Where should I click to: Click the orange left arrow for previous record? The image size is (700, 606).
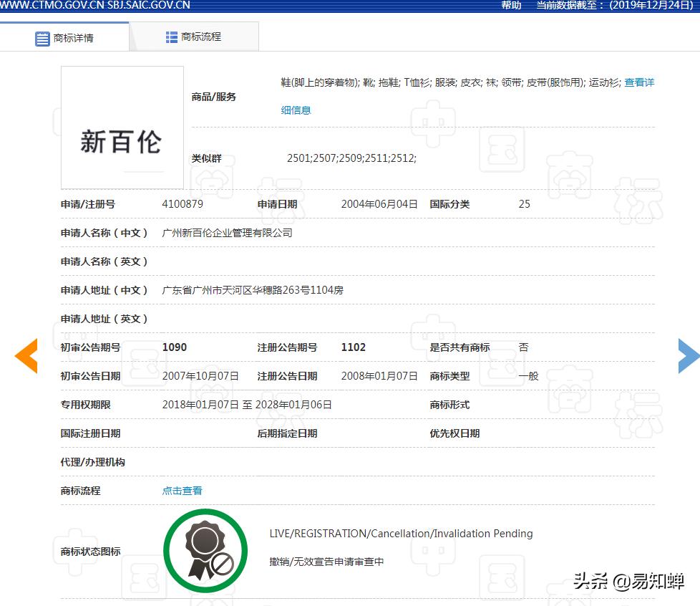coord(26,356)
